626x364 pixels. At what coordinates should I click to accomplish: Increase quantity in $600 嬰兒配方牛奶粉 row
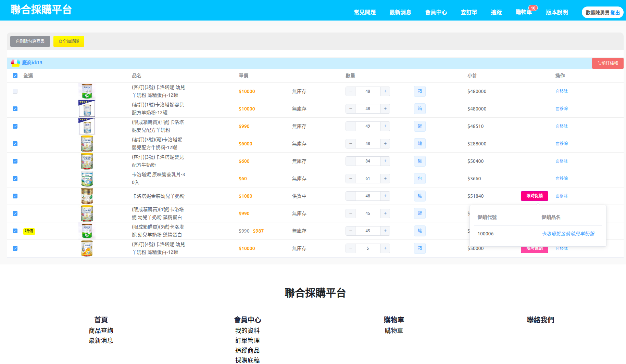tap(385, 161)
